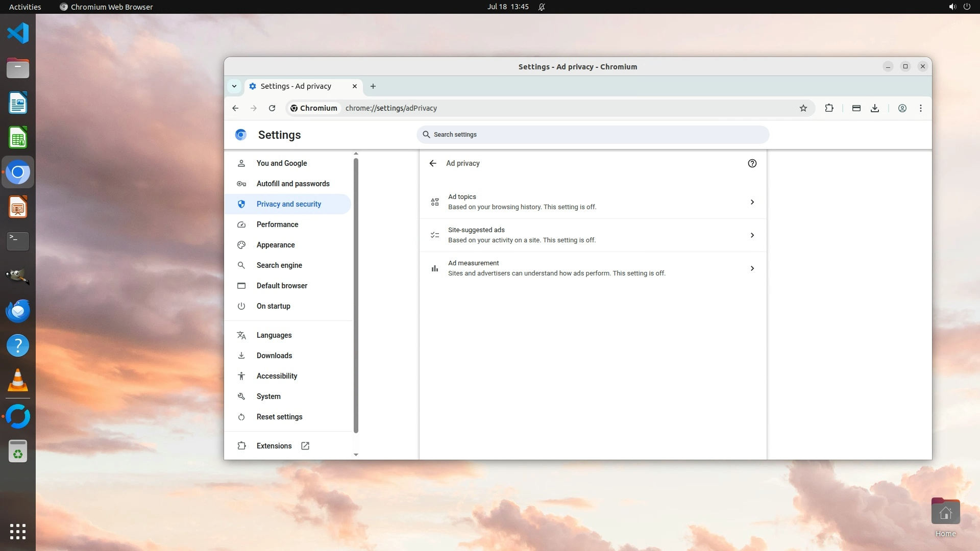Expand the Ad topics setting row
Viewport: 980px width, 551px height.
pyautogui.click(x=592, y=202)
